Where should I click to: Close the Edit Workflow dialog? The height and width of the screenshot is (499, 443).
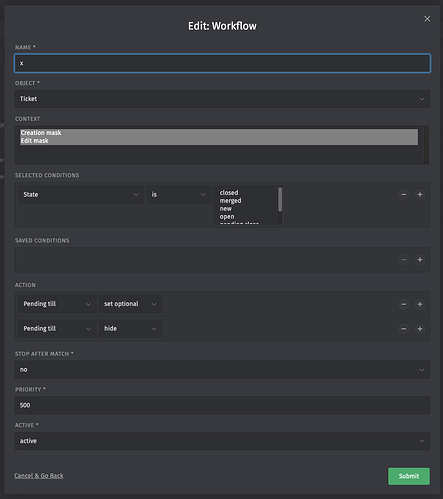427,19
